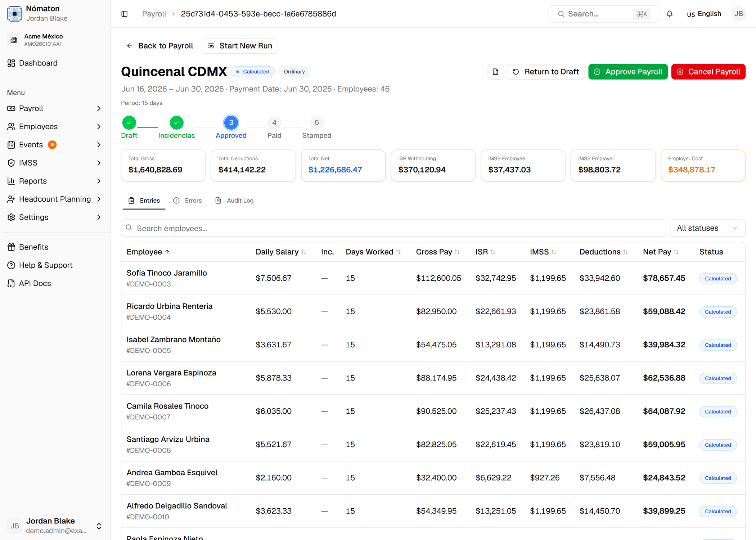756x540 pixels.
Task: Click the Approved step 3 progress marker
Action: 231,122
